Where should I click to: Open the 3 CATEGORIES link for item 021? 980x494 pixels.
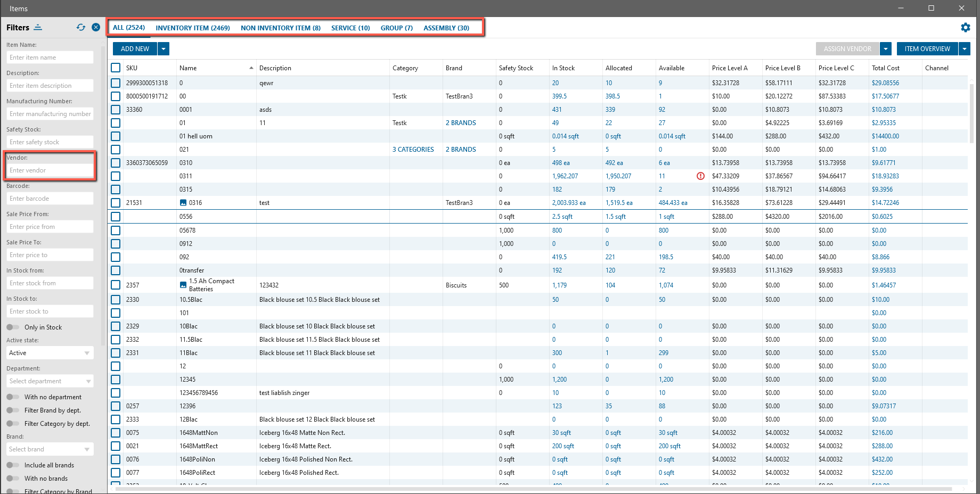pyautogui.click(x=413, y=150)
